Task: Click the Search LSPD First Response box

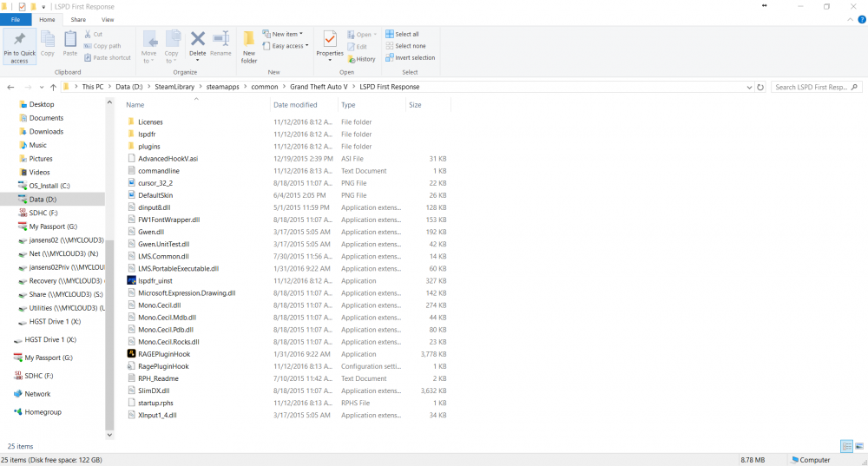Action: coord(812,87)
